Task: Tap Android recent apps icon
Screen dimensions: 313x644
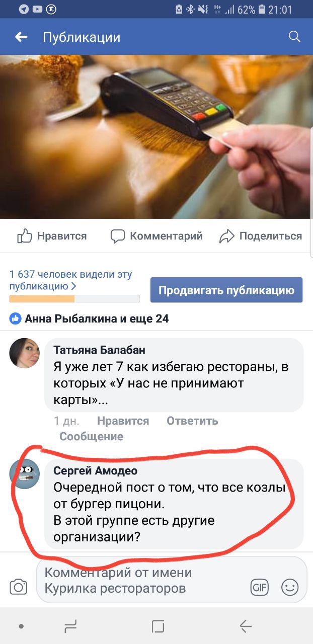Action: pos(71,626)
